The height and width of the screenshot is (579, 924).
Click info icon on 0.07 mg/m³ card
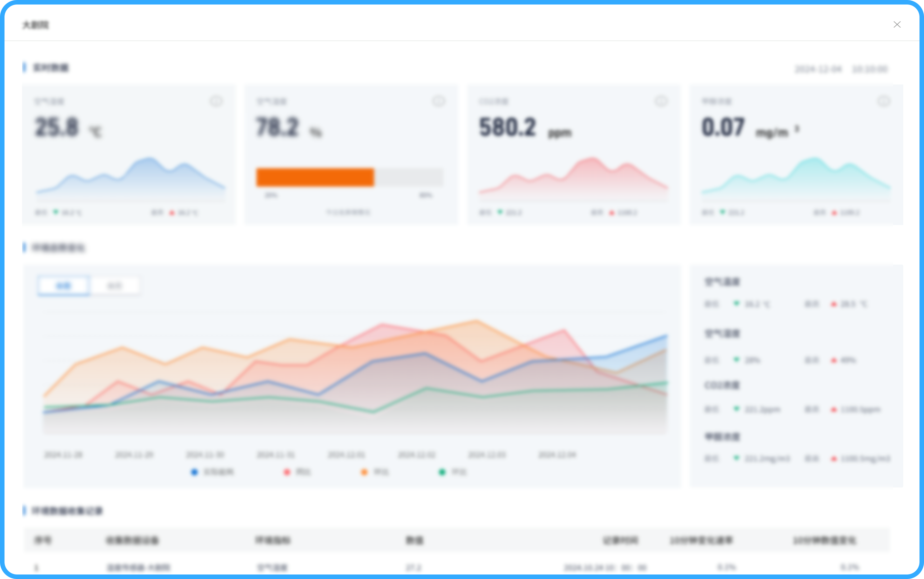tap(883, 101)
